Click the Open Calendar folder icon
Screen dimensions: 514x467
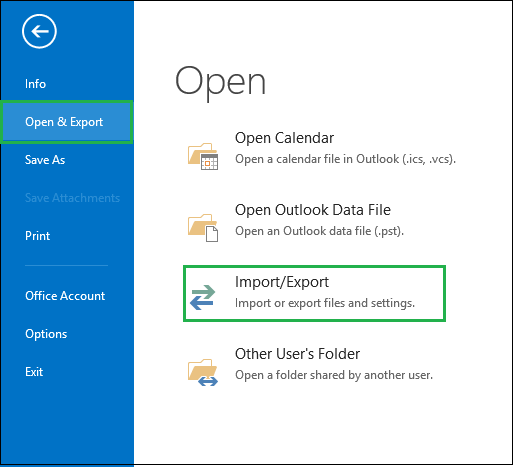[203, 156]
